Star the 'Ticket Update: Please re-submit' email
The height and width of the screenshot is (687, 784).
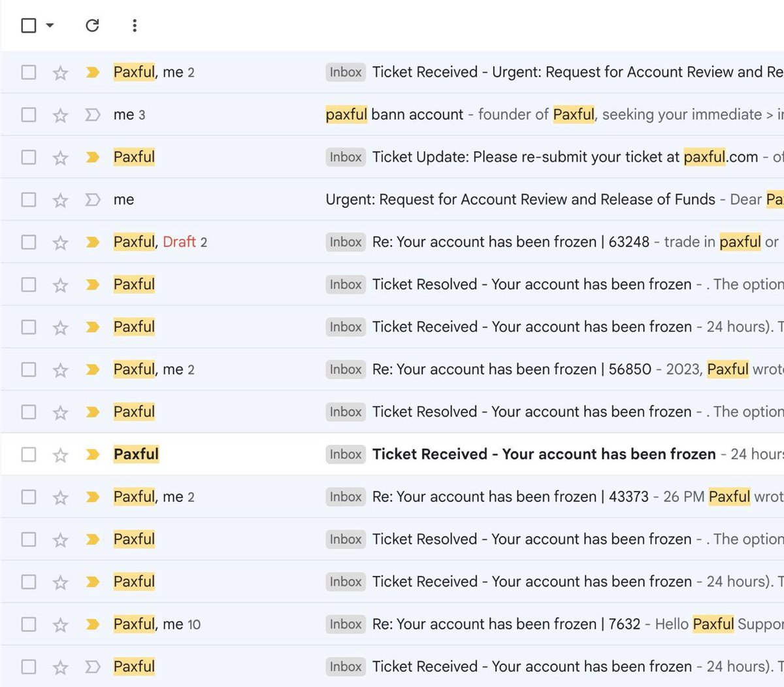60,158
